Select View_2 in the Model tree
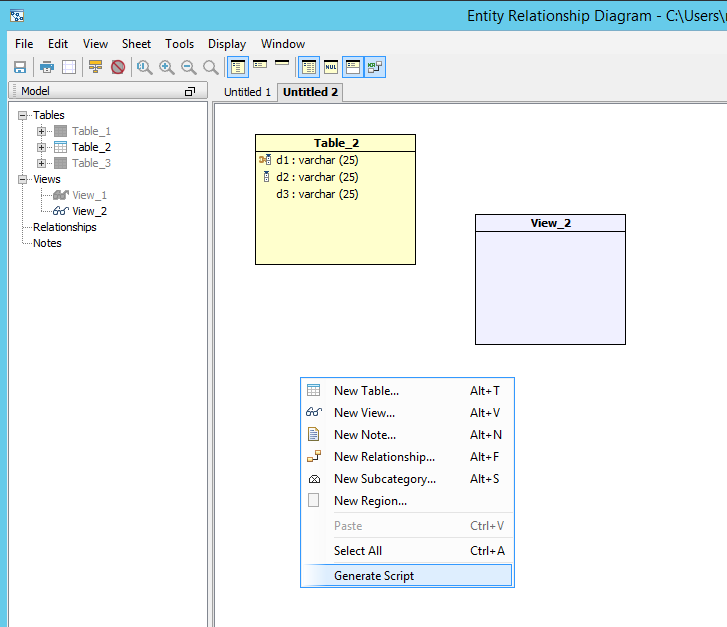 pos(89,211)
